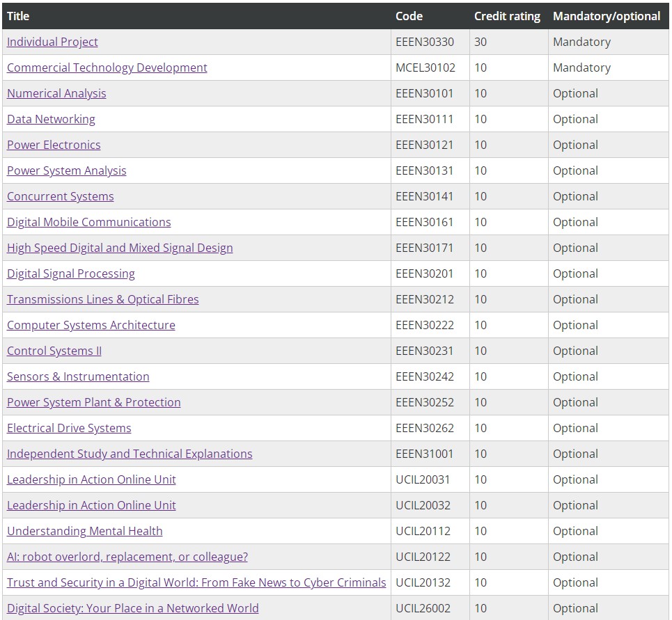Select the Power Electronics link
The height and width of the screenshot is (620, 672).
pyautogui.click(x=54, y=145)
